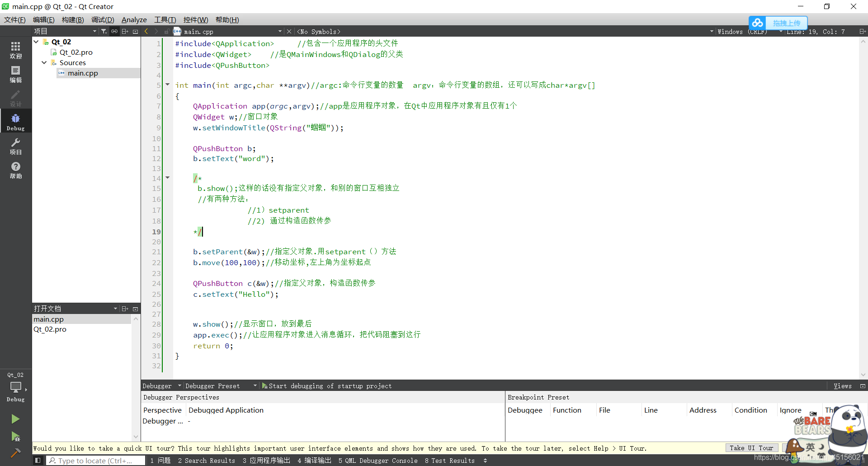Build the project with the hammer icon

[x=15, y=453]
